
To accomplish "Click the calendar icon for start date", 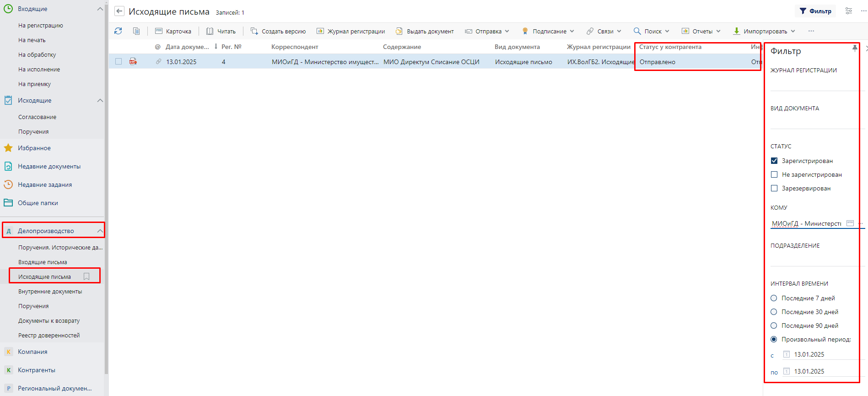I will point(787,354).
